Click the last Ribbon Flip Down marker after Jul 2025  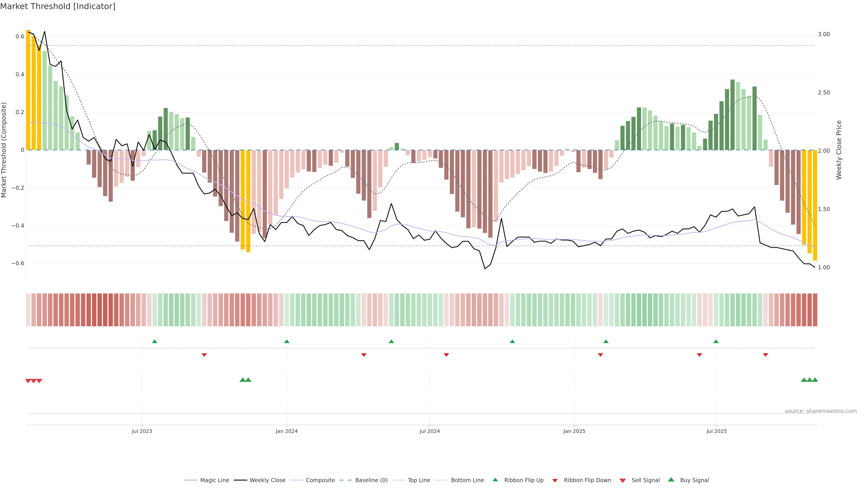pos(766,355)
